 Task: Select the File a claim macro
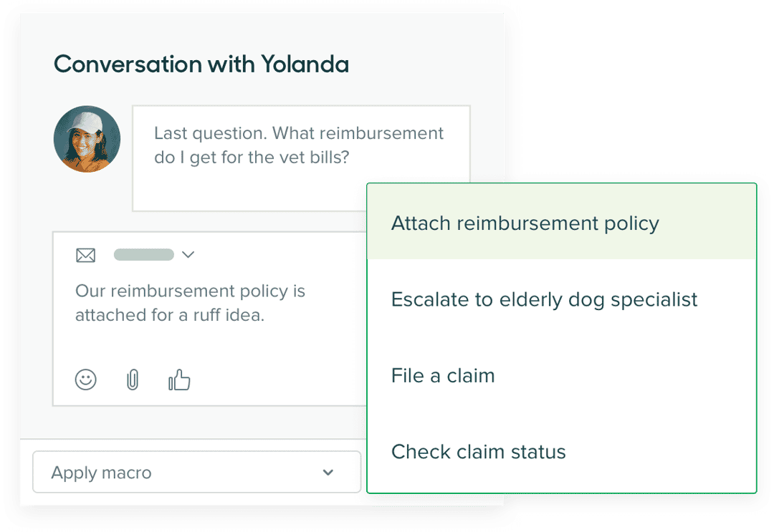tap(562, 376)
